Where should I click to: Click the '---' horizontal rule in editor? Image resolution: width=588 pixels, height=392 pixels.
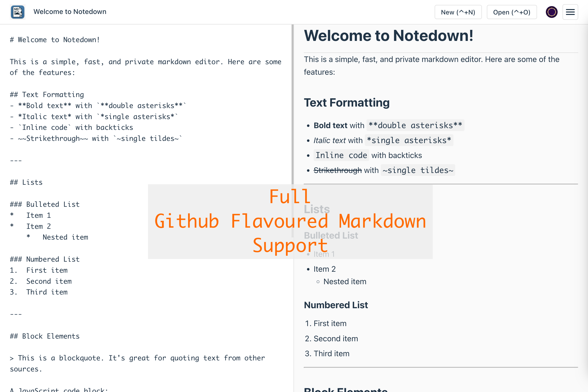[x=15, y=160]
